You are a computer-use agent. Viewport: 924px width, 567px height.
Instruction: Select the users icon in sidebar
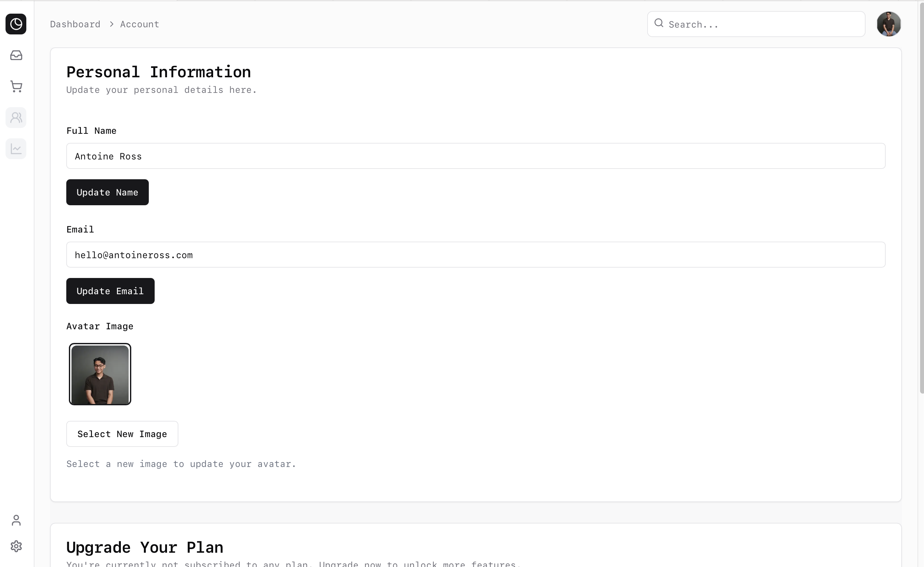tap(16, 118)
